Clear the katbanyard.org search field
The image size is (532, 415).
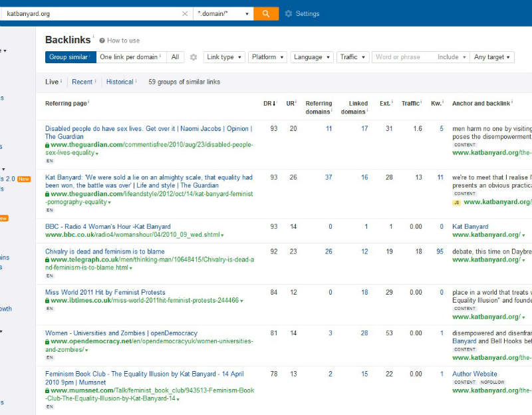click(185, 13)
